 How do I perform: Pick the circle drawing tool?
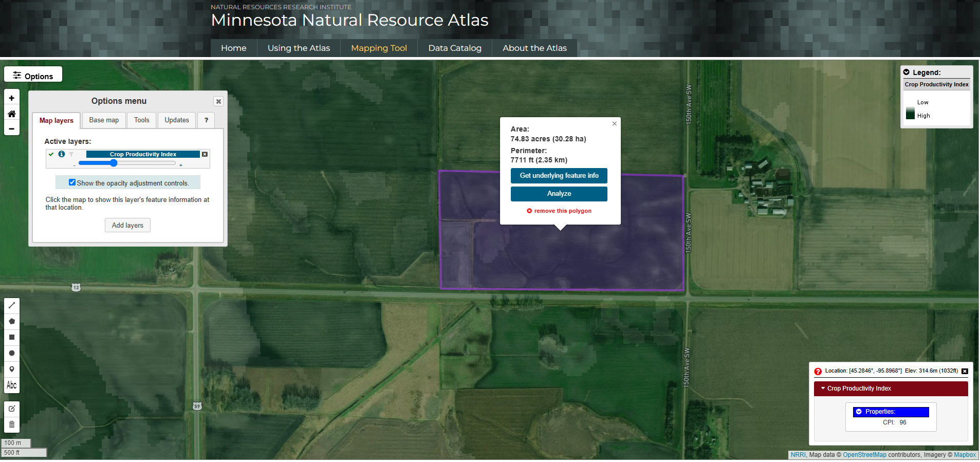pyautogui.click(x=12, y=353)
